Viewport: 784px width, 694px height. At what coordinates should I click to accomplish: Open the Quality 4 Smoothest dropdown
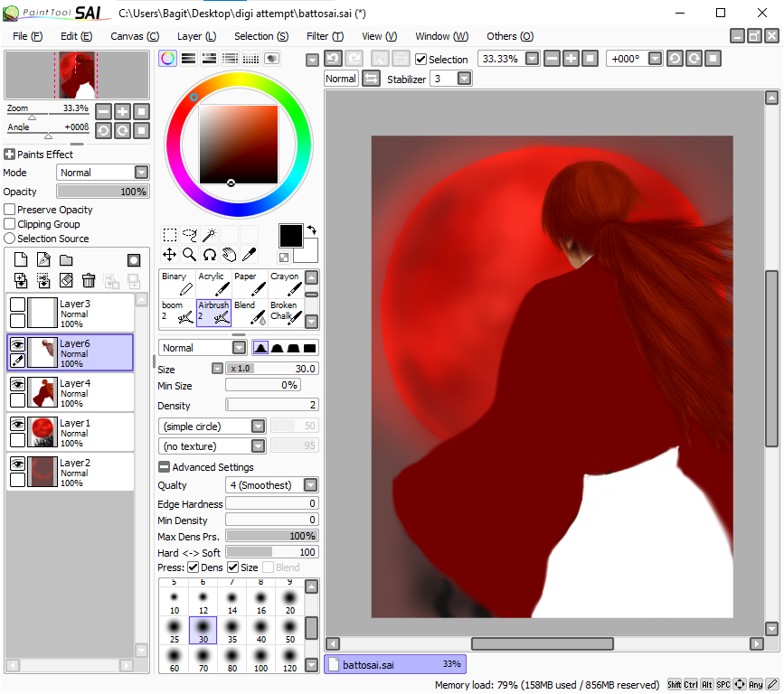pyautogui.click(x=272, y=485)
